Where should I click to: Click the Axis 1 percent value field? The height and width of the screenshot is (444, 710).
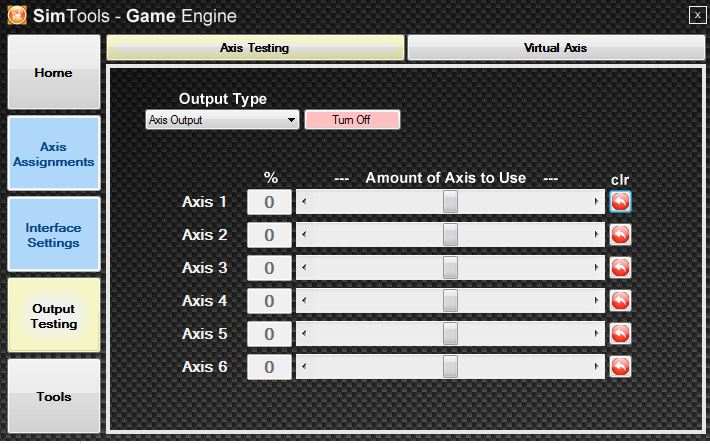coord(269,202)
